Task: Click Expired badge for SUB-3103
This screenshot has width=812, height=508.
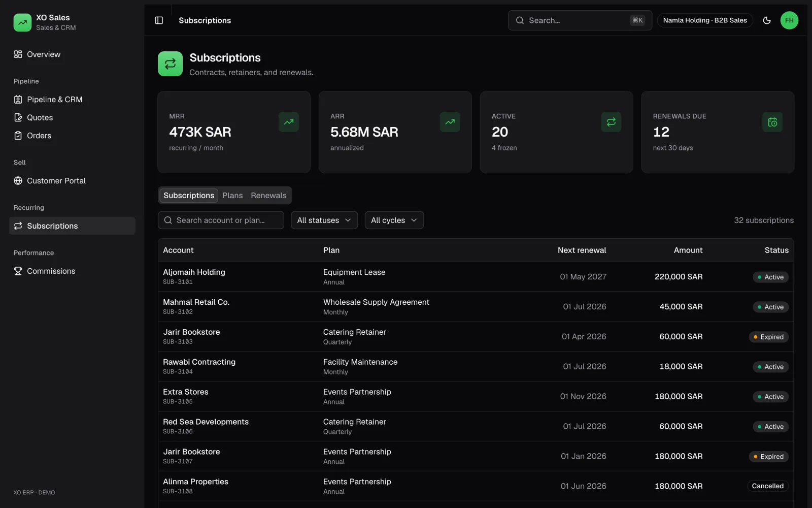Action: click(768, 337)
